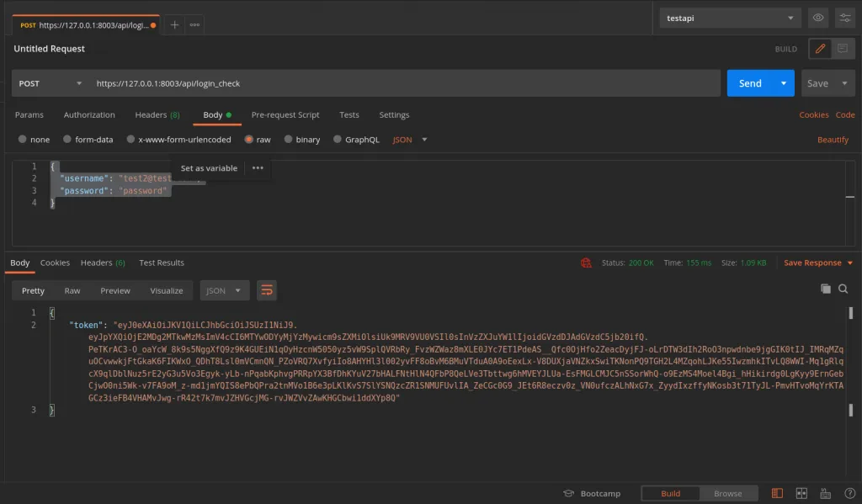Click the pencil edit icon next to BUILD
This screenshot has height=504, width=862.
point(820,49)
